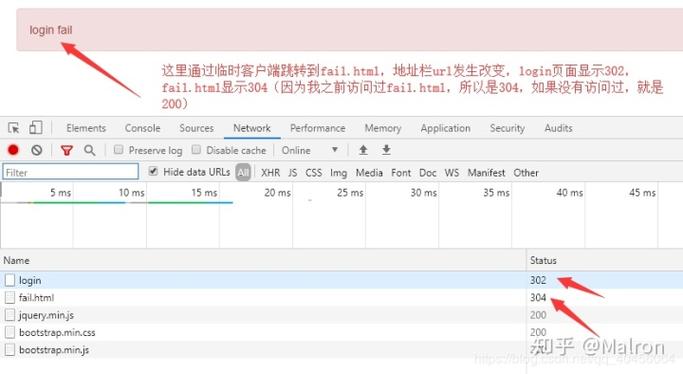Image resolution: width=683 pixels, height=374 pixels.
Task: Import HAR file with the upload arrow
Action: click(363, 150)
